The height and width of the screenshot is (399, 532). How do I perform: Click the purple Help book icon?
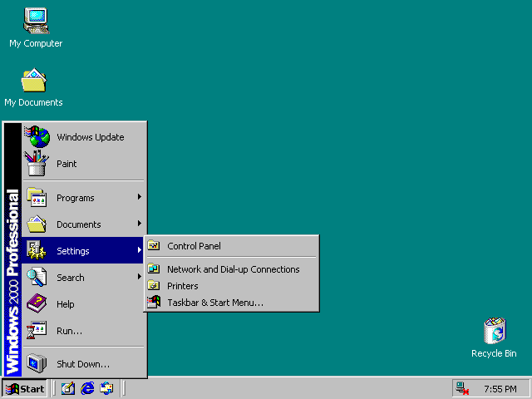click(x=37, y=303)
